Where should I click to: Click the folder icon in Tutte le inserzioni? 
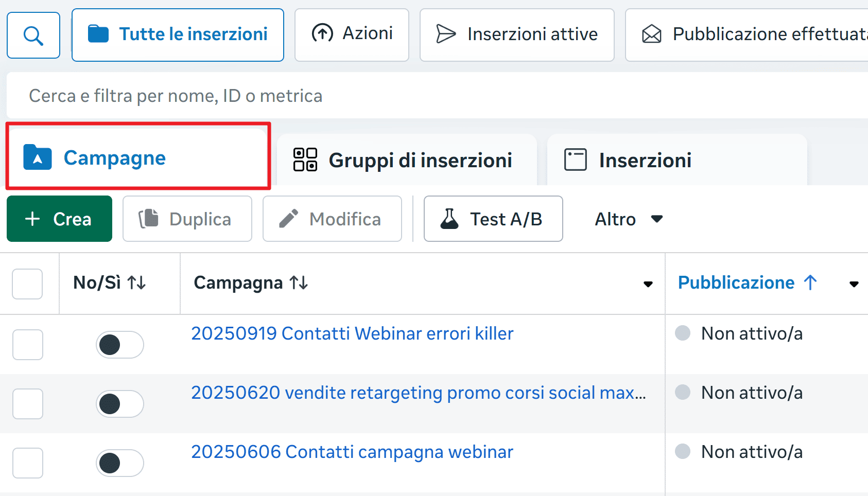(x=99, y=33)
